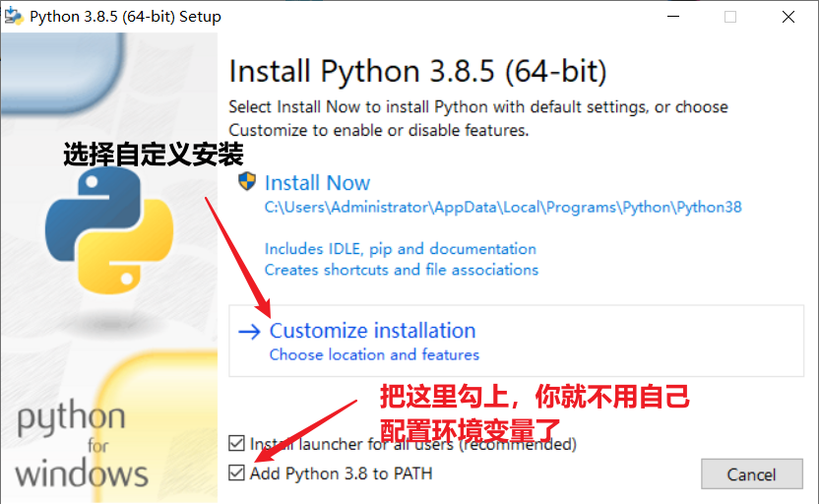Click the default Python38 install path text

tap(502, 208)
